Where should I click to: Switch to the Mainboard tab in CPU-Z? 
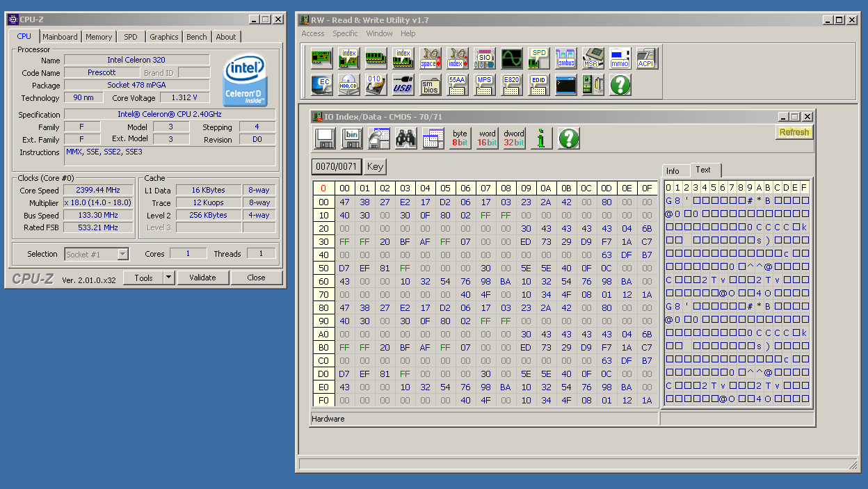click(60, 37)
